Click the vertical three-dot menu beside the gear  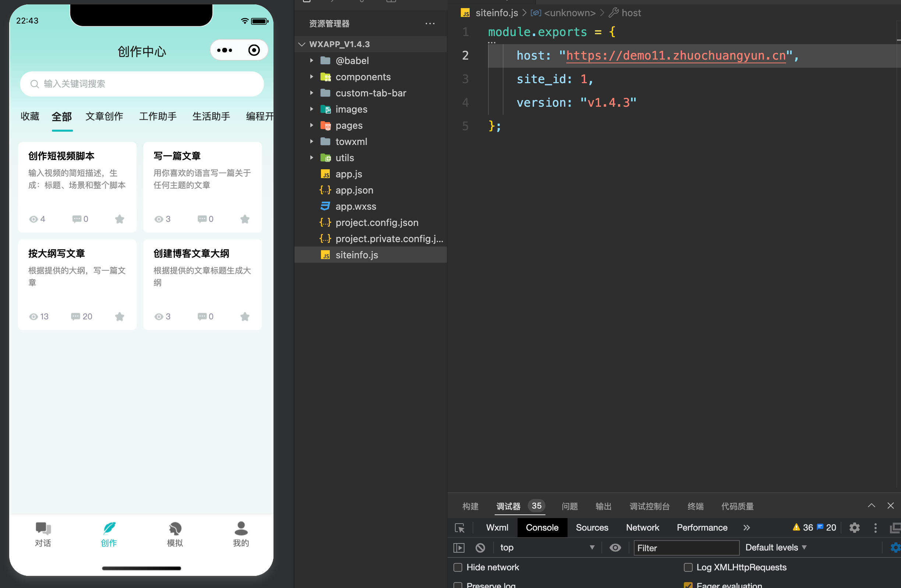point(875,527)
